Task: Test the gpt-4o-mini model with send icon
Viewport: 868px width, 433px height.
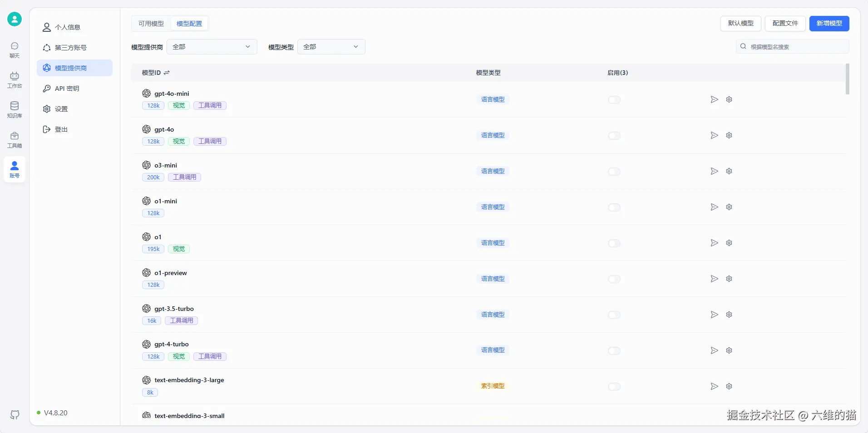Action: 714,99
